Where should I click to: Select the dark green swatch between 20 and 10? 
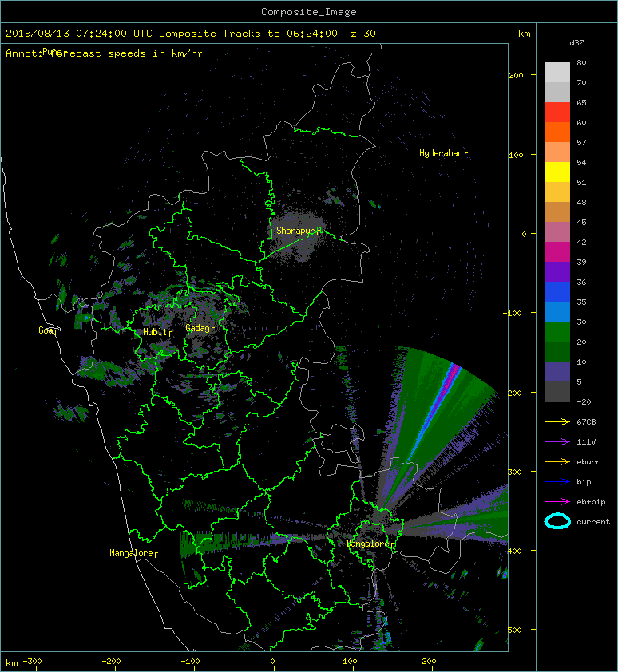pyautogui.click(x=557, y=352)
